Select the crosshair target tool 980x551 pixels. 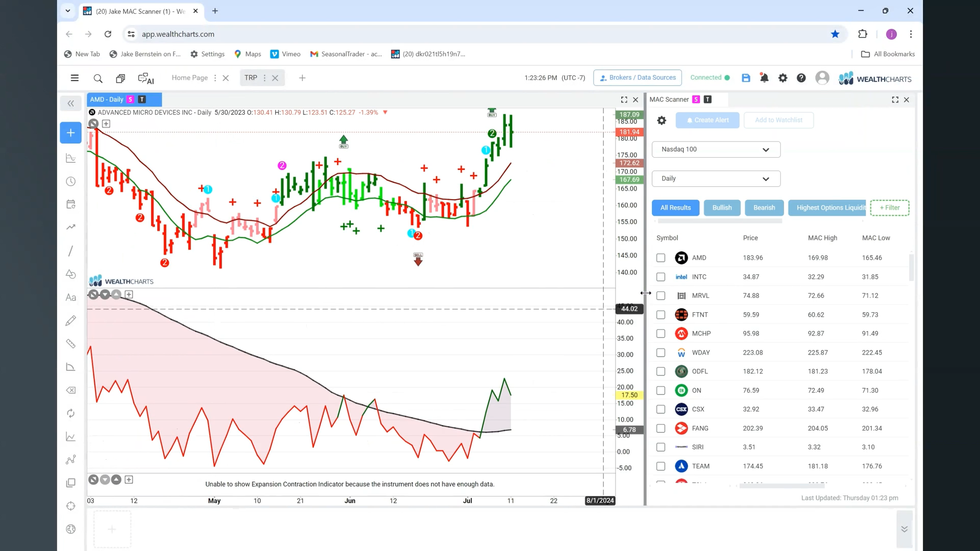click(71, 506)
